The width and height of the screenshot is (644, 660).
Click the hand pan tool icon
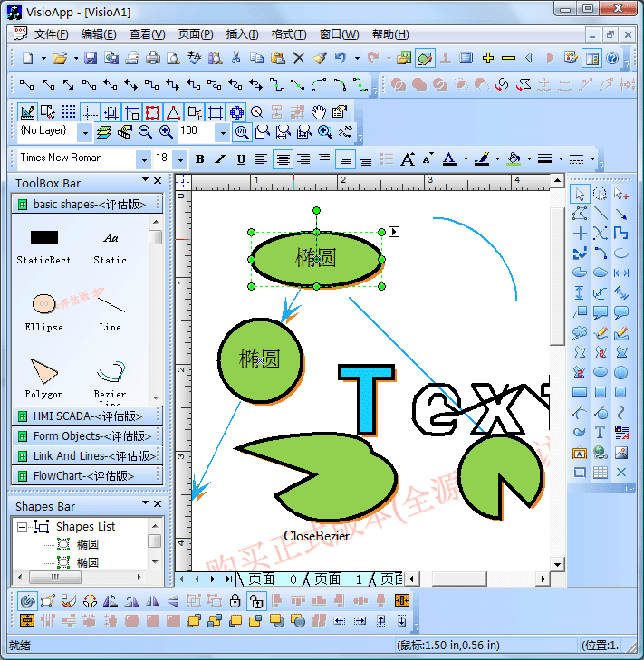point(319,112)
